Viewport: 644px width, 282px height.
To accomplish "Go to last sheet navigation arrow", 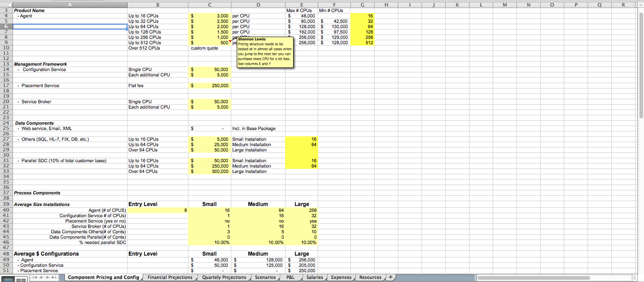I will click(54, 277).
